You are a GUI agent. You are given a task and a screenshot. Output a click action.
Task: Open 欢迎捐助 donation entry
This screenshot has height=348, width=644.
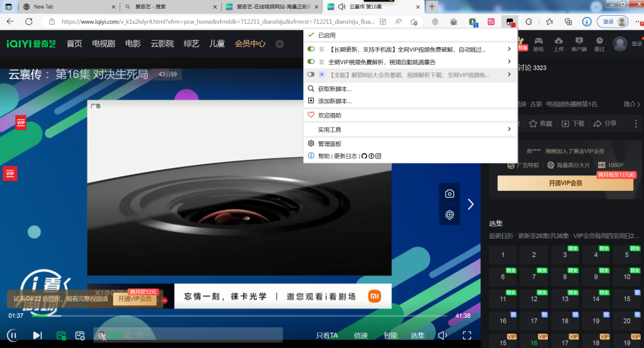330,116
